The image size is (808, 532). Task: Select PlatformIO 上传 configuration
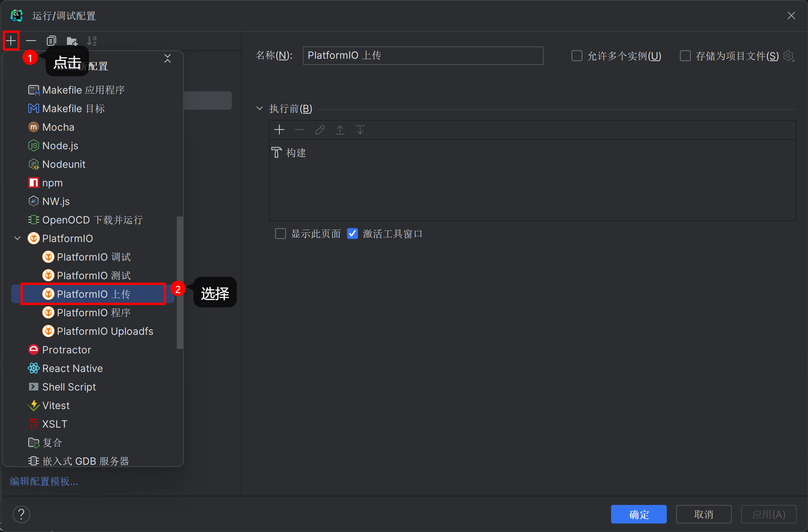tap(93, 294)
